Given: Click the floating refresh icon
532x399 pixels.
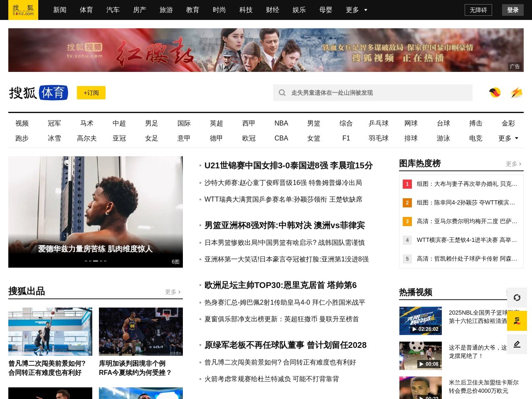Looking at the screenshot, I should 517,298.
